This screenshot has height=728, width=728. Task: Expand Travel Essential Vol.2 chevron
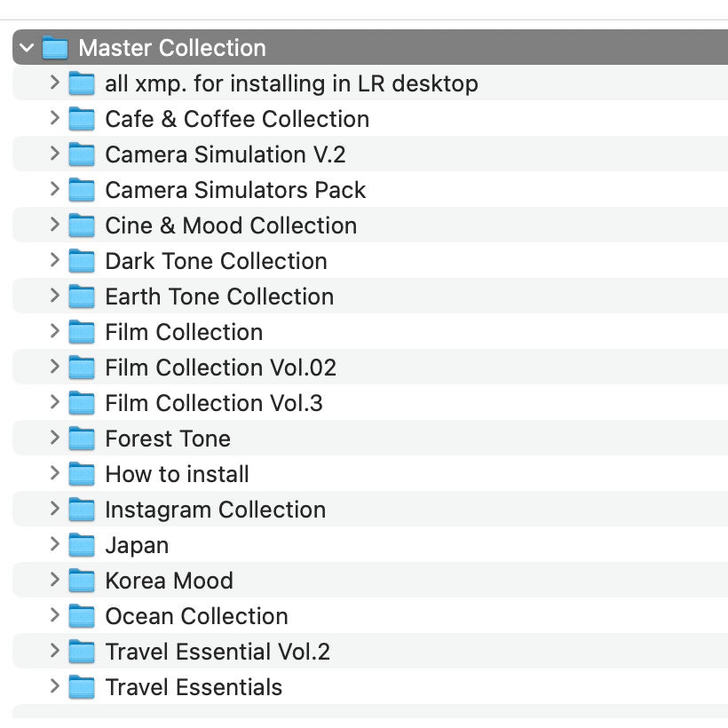55,651
